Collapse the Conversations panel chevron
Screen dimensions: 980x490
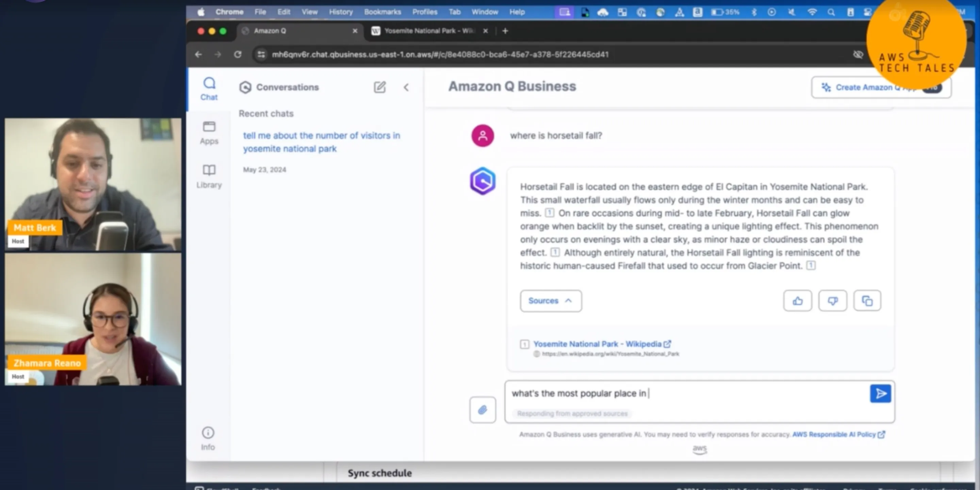click(406, 87)
